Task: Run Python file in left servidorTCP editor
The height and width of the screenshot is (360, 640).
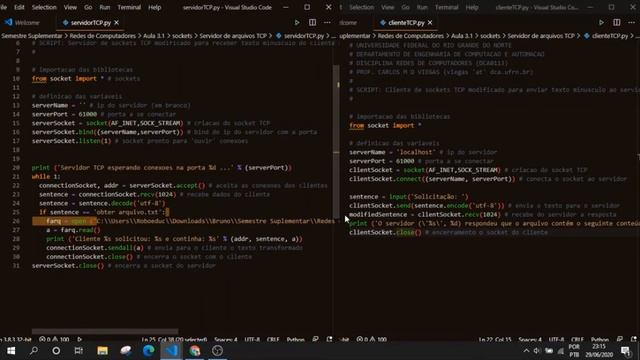Action: pos(297,22)
